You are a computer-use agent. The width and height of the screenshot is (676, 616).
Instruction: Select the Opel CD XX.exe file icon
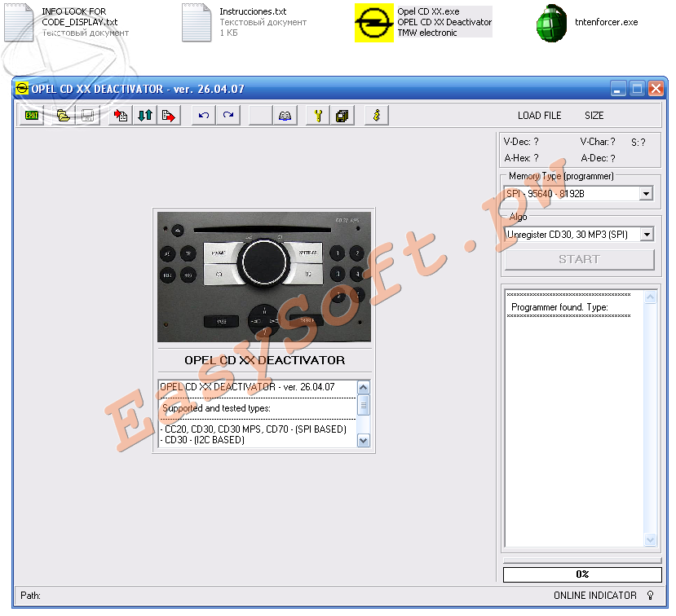pos(373,23)
